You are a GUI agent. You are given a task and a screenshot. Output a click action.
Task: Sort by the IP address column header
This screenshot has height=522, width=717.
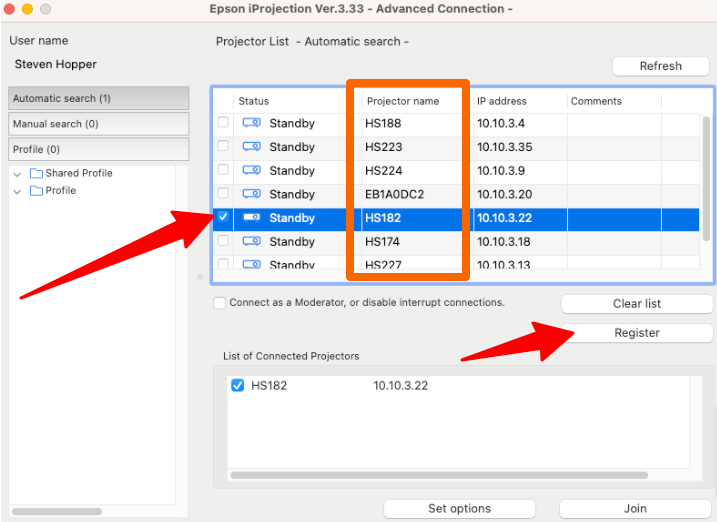pyautogui.click(x=502, y=101)
